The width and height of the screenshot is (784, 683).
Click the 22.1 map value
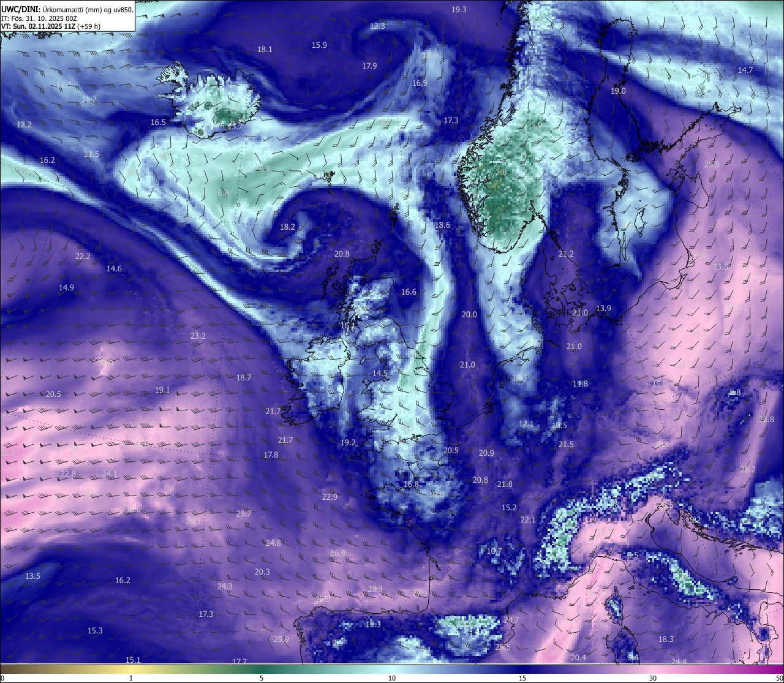point(528,519)
